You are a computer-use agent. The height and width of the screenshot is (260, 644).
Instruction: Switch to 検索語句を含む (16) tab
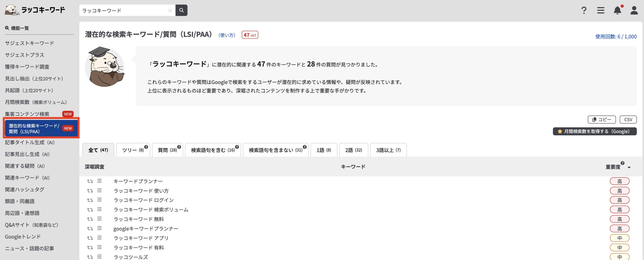click(213, 150)
